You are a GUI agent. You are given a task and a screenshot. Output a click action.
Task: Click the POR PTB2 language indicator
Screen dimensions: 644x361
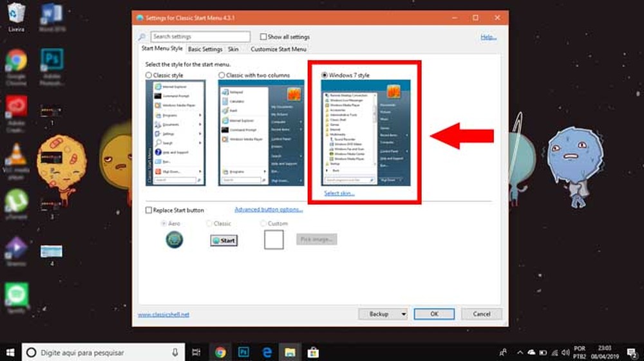(580, 353)
